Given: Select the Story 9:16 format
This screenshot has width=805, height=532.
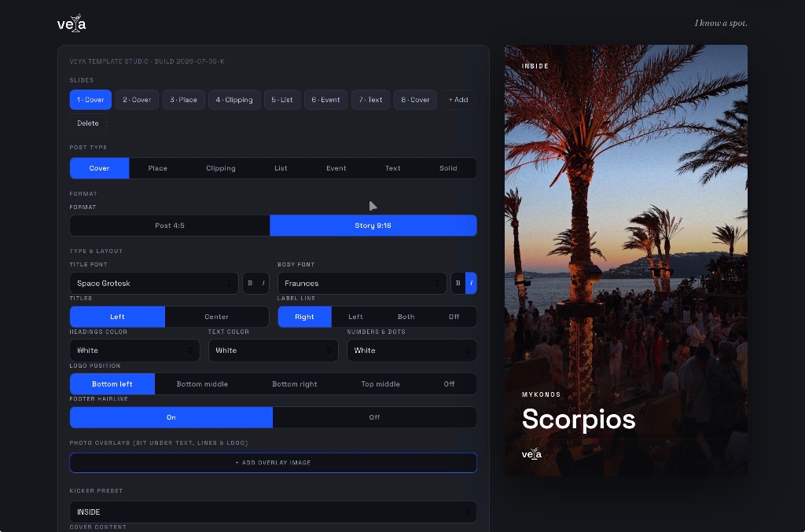Looking at the screenshot, I should pos(373,226).
